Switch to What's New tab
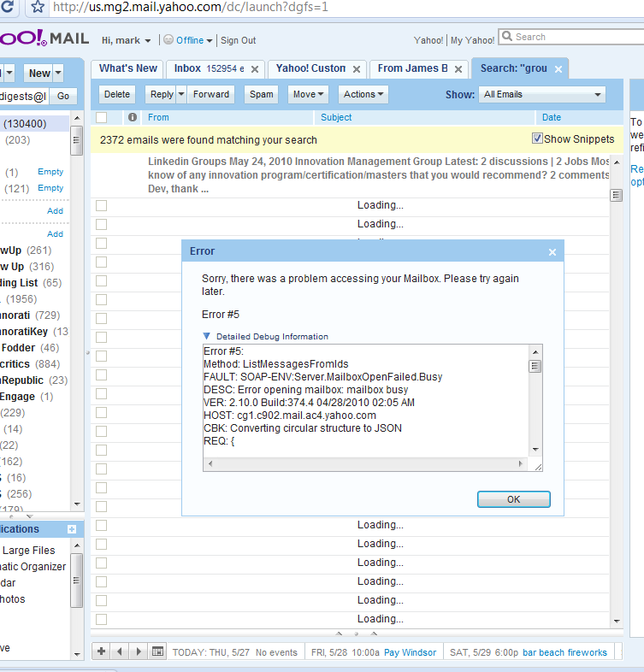The width and height of the screenshot is (644, 672). (127, 68)
